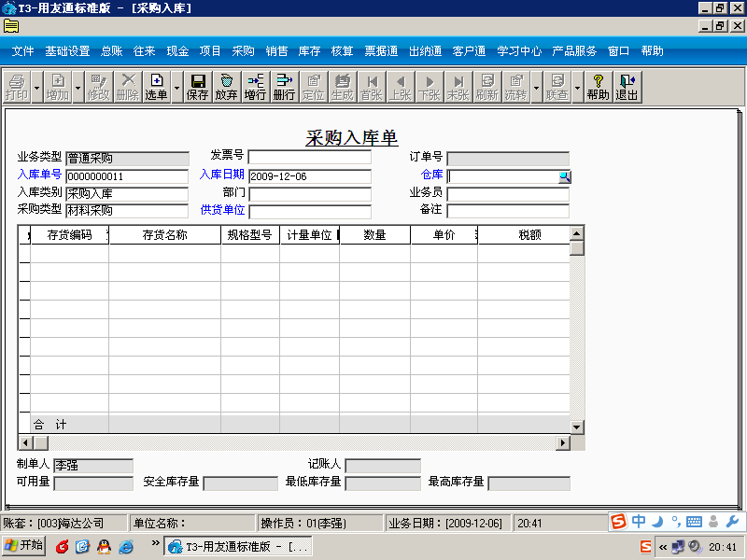747x560 pixels.
Task: Click the 刷新 refresh toolbar icon
Action: (x=486, y=87)
